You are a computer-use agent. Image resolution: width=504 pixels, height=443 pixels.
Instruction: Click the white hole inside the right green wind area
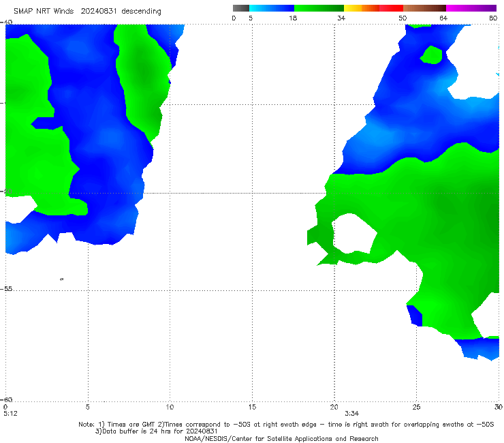pyautogui.click(x=354, y=234)
